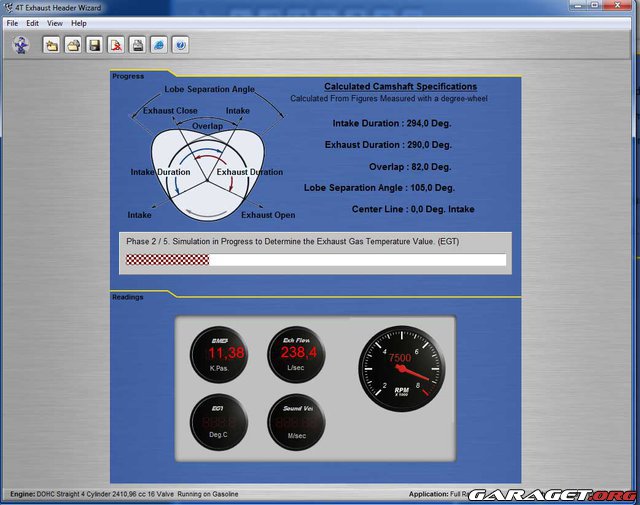The width and height of the screenshot is (640, 505).
Task: Open the View menu
Action: tap(55, 23)
